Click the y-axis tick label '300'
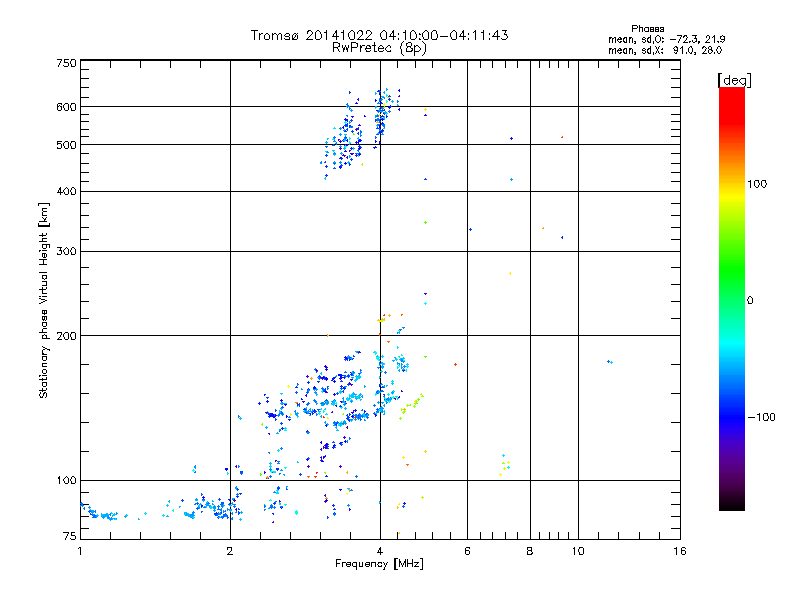The width and height of the screenshot is (800, 600). (x=66, y=252)
